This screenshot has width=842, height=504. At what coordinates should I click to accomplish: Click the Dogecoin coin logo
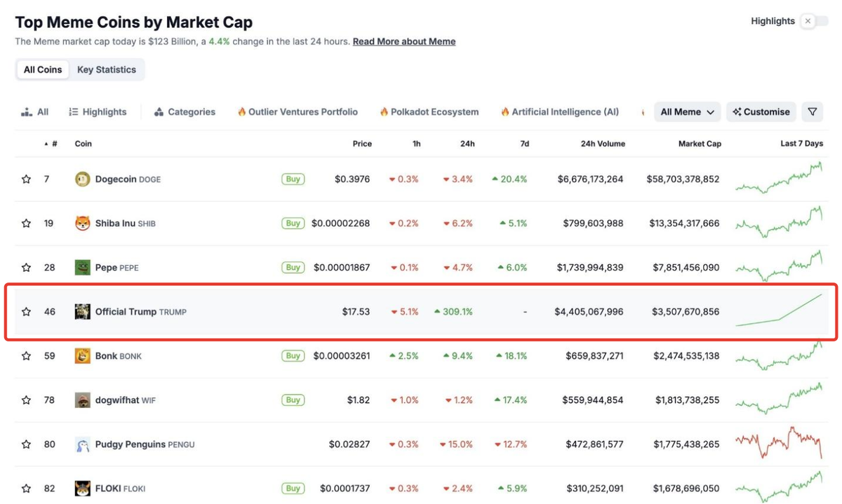tap(83, 179)
